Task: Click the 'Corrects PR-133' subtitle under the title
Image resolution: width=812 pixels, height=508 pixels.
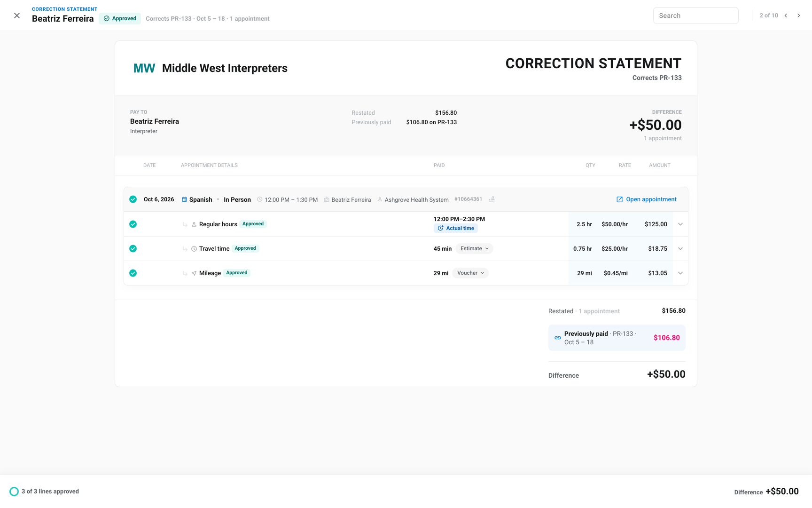Action: click(x=657, y=78)
